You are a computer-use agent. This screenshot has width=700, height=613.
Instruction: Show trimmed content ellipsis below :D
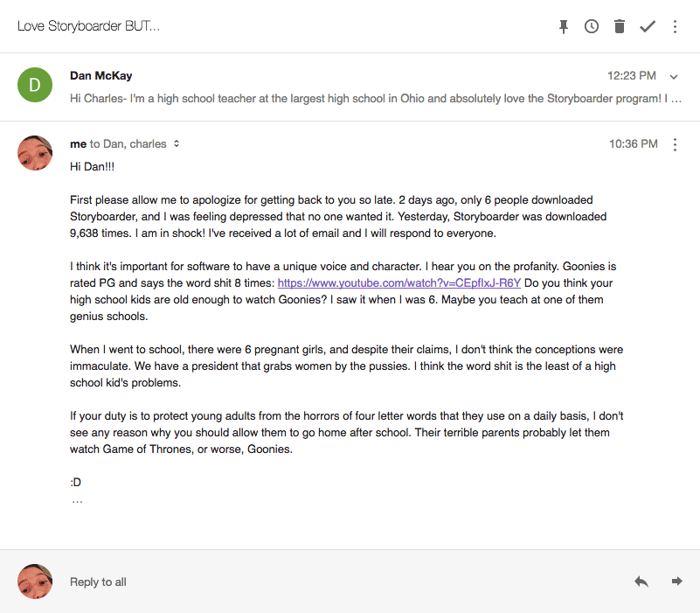click(x=77, y=502)
